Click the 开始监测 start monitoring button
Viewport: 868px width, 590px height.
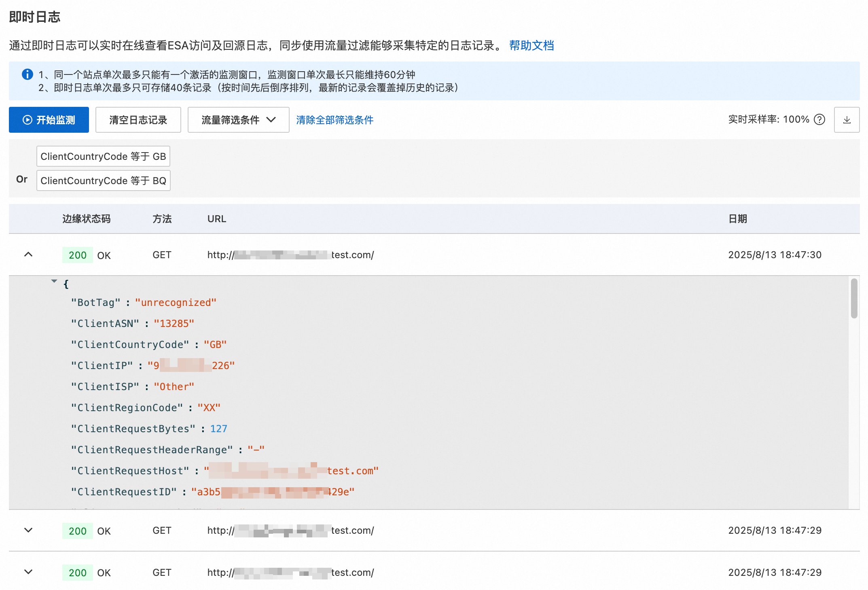tap(49, 120)
